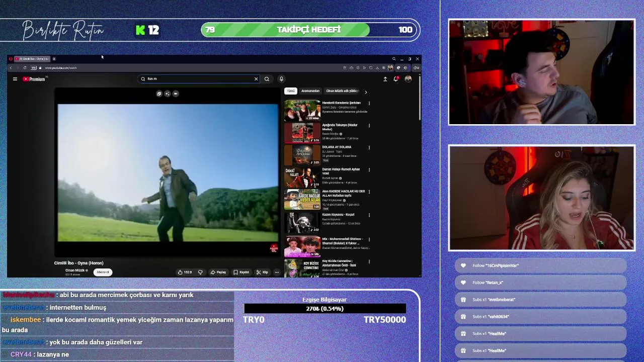Click the playing video area

168,172
